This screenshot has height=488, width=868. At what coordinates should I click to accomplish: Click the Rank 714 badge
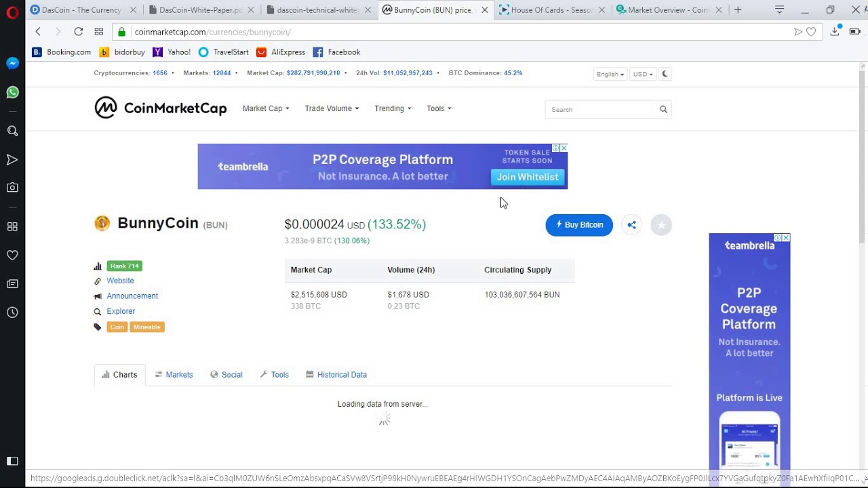pyautogui.click(x=124, y=266)
